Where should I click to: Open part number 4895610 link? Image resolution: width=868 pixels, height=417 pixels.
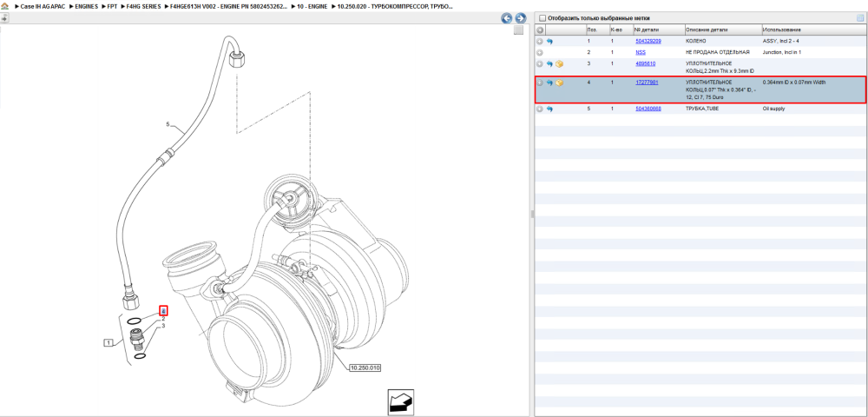tap(646, 63)
